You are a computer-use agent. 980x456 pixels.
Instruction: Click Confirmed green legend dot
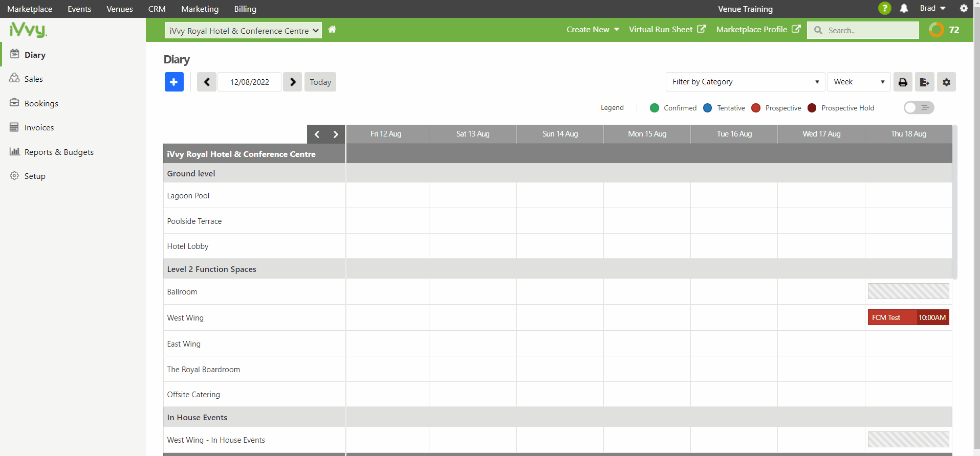[x=655, y=108]
